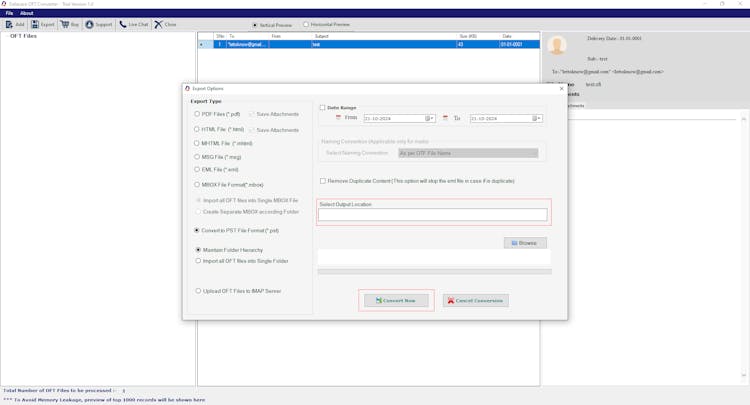The image size is (750, 405).
Task: Open the From date picker dropdown
Action: 430,118
